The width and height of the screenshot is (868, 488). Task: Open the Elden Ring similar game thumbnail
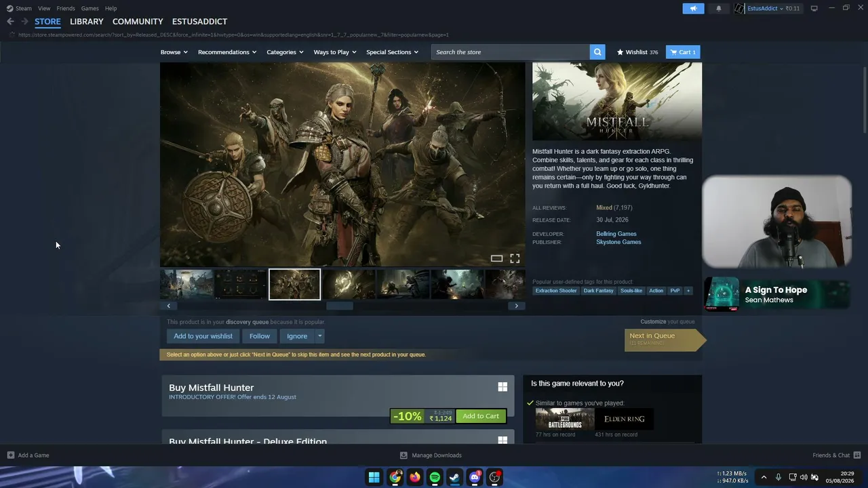pyautogui.click(x=624, y=419)
